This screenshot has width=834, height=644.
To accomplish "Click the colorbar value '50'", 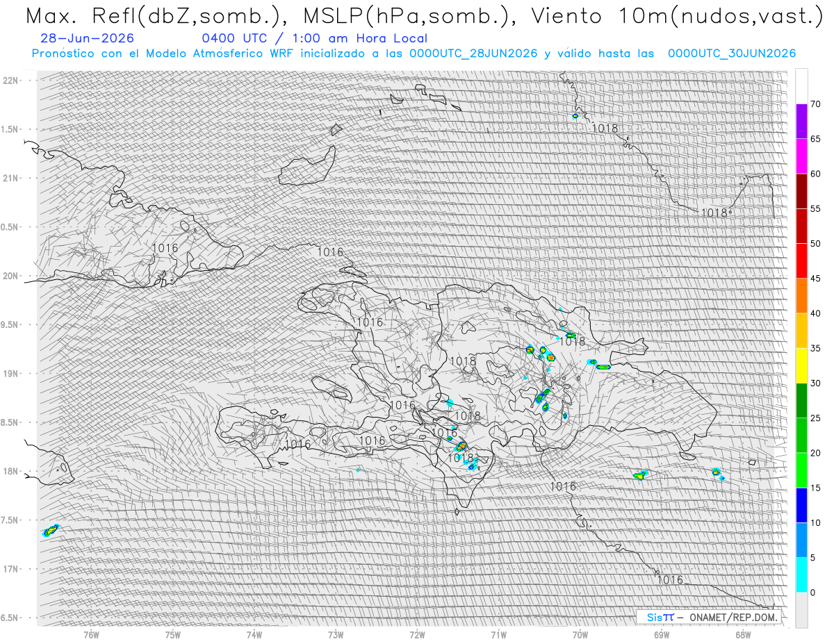I will 815,244.
